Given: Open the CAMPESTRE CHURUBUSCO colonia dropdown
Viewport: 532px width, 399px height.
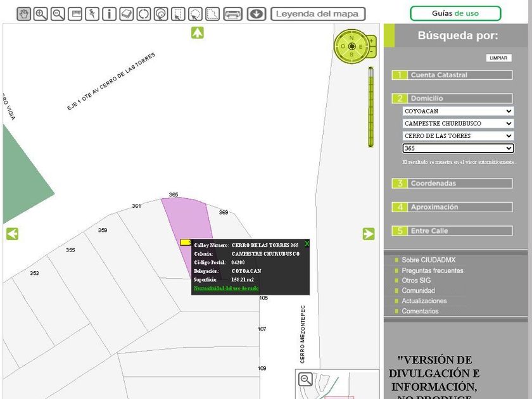Looking at the screenshot, I should [458, 123].
